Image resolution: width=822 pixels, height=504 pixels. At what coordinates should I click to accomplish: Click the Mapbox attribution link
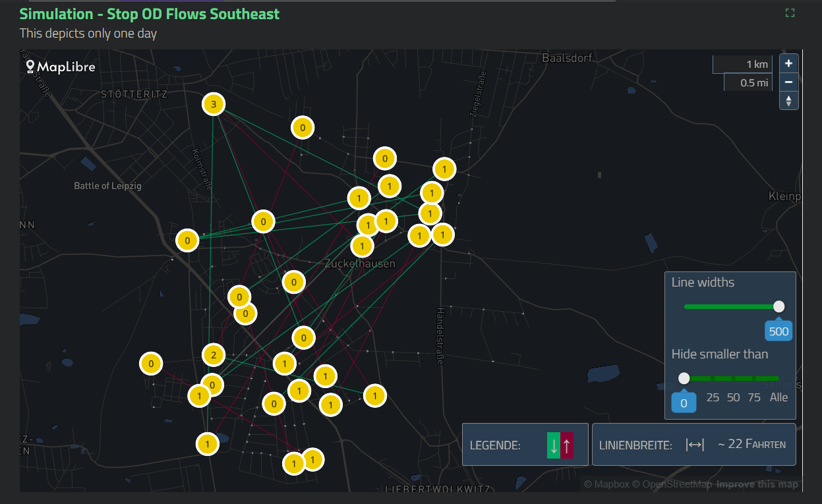[606, 484]
